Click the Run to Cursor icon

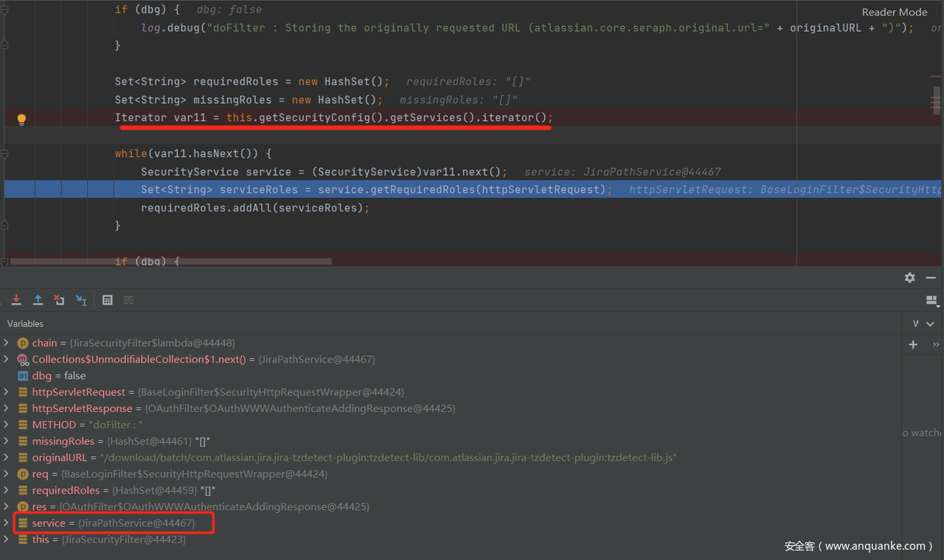tap(81, 300)
